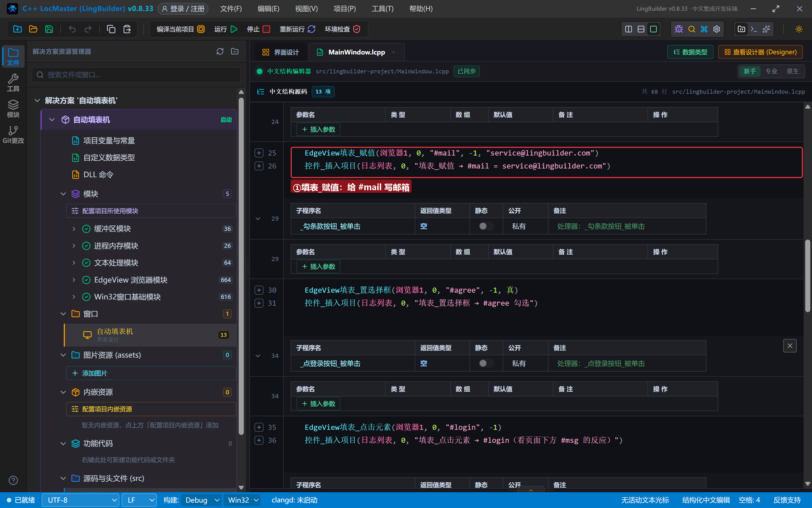The image size is (812, 508).
Task: Refresh the solution explorer
Action: pyautogui.click(x=220, y=51)
